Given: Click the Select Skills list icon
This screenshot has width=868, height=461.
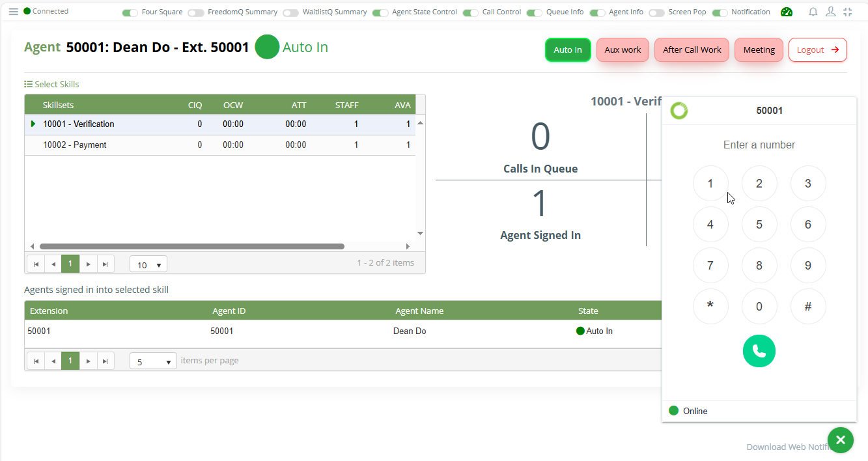Looking at the screenshot, I should tap(29, 84).
